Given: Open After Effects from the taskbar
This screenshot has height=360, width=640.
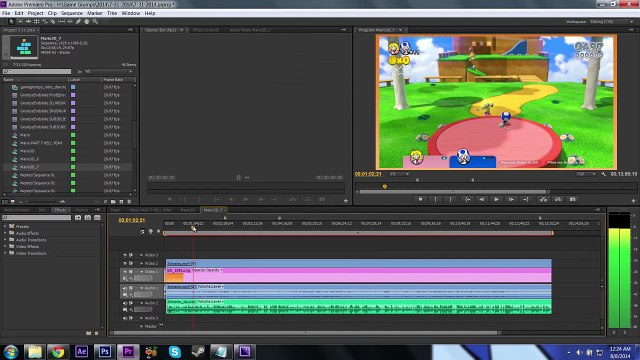Looking at the screenshot, I should [81, 351].
